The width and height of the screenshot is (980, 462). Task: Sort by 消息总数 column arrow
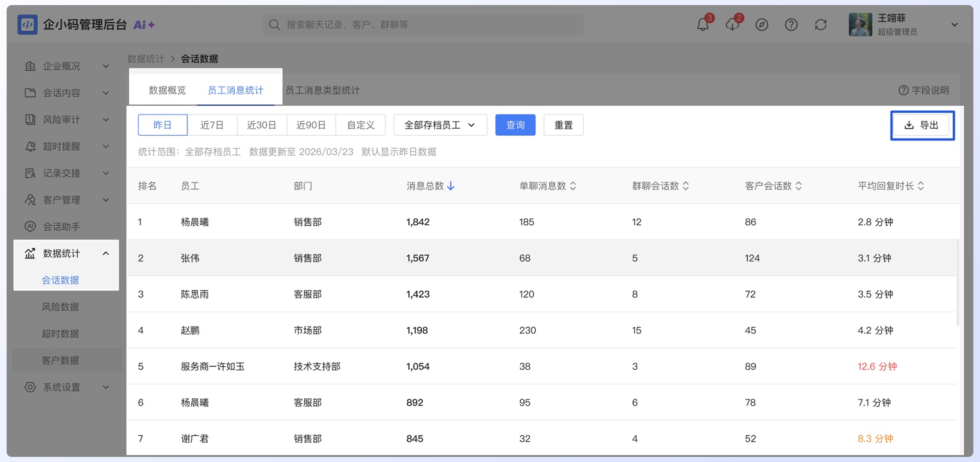tap(451, 186)
